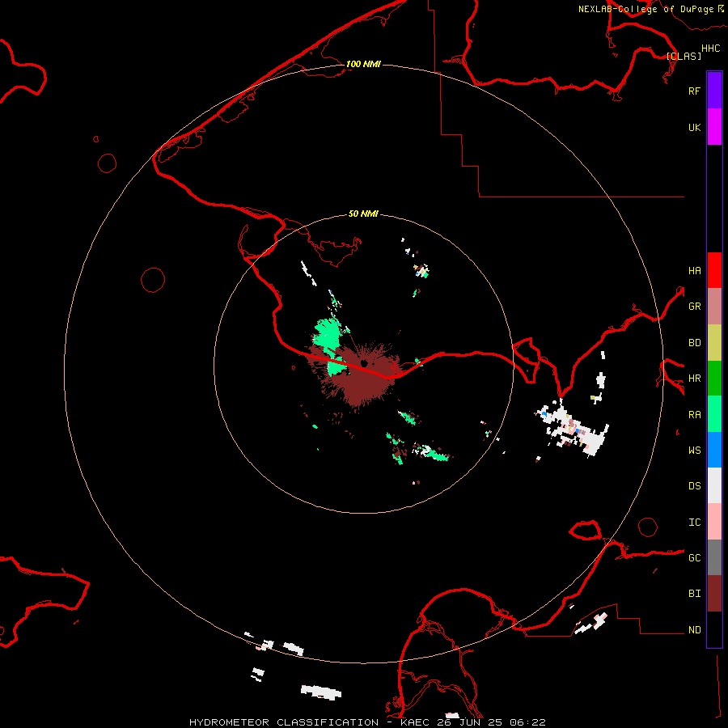Click the 50 NMI range ring label

[363, 214]
